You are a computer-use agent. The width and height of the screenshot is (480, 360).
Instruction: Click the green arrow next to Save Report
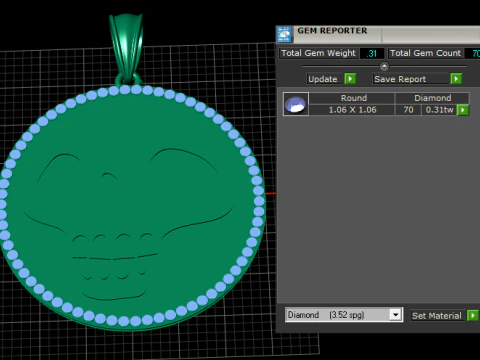(x=456, y=79)
